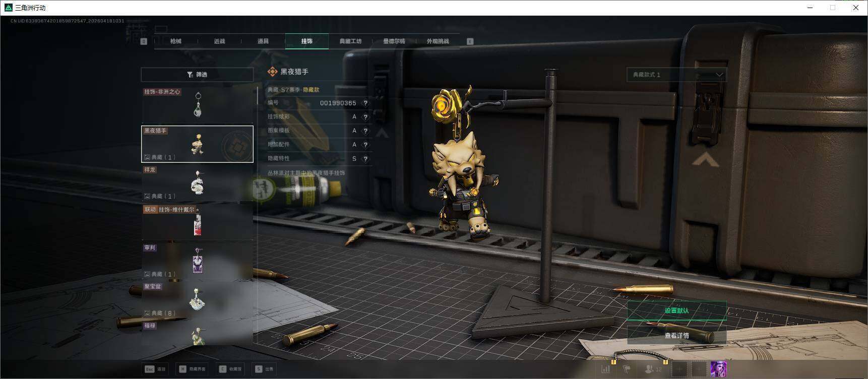Click the 典藏 icon on 黑夜猎手 card

147,157
